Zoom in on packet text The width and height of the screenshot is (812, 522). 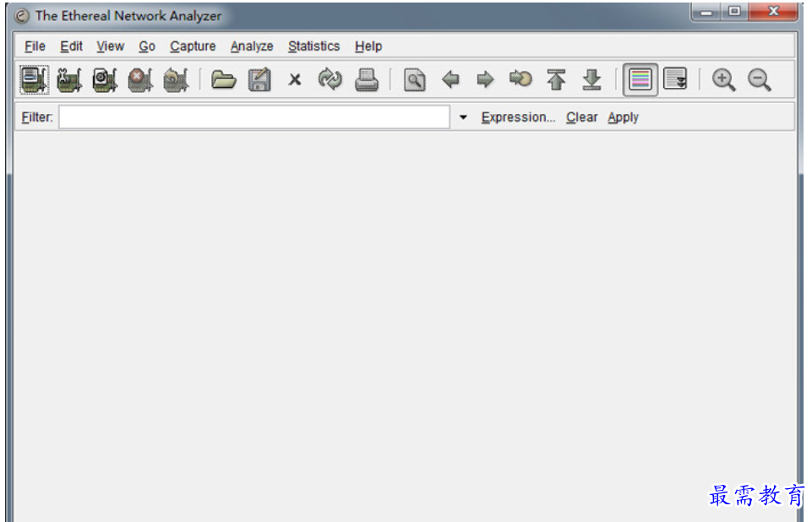[723, 79]
